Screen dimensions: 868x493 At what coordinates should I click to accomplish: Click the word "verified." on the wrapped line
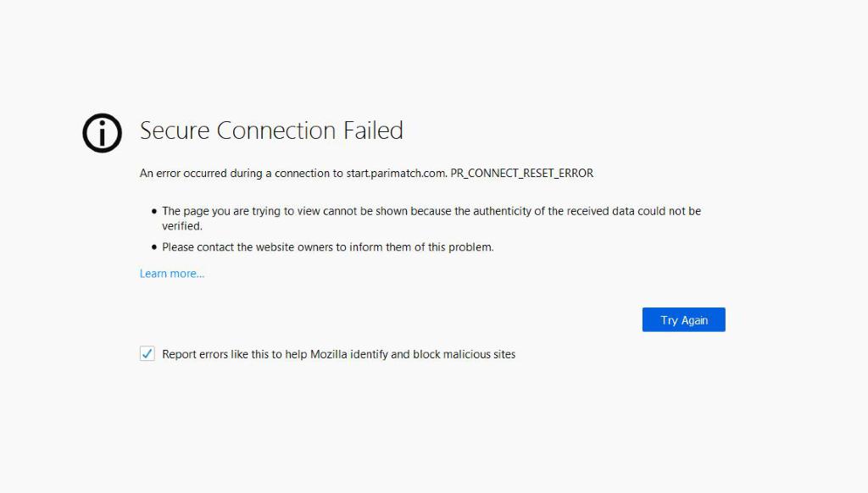pyautogui.click(x=182, y=226)
